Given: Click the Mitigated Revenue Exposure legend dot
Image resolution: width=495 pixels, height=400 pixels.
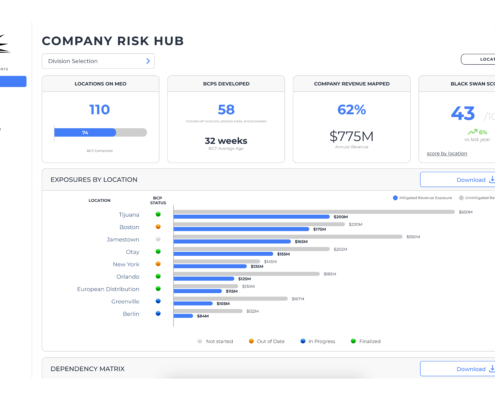Looking at the screenshot, I should [395, 198].
